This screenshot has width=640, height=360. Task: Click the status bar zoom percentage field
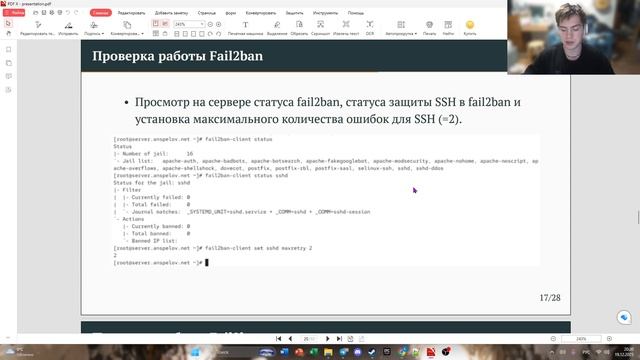click(x=581, y=339)
